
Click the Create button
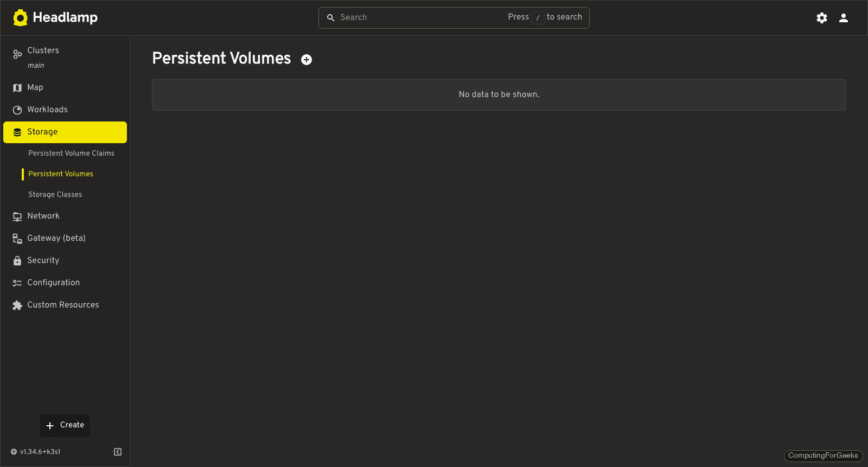pos(65,426)
